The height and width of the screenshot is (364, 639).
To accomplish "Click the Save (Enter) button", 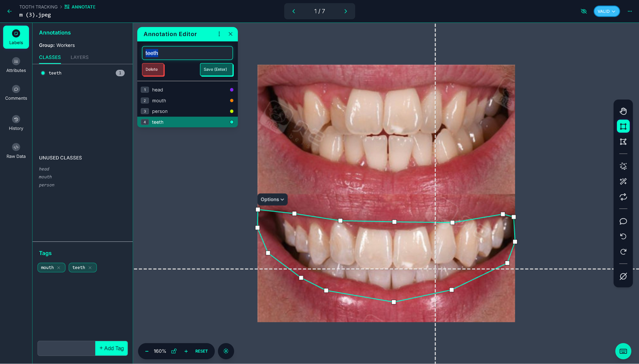I will tap(216, 70).
